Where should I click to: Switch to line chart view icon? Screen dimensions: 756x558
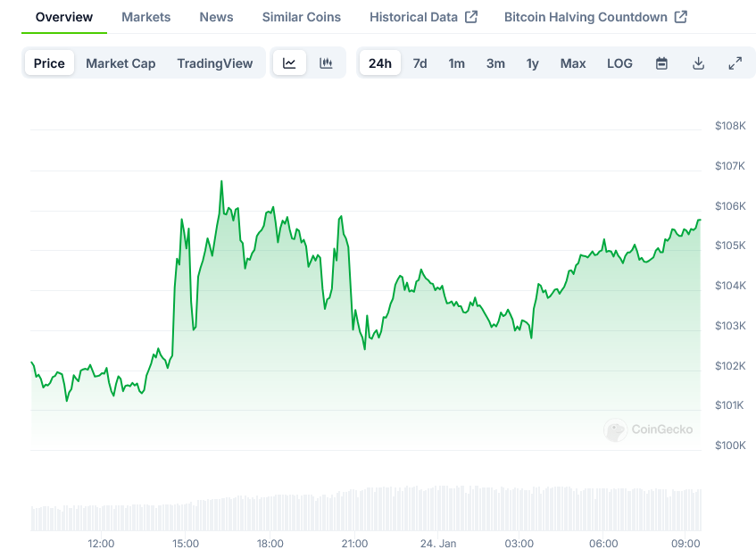coord(289,63)
